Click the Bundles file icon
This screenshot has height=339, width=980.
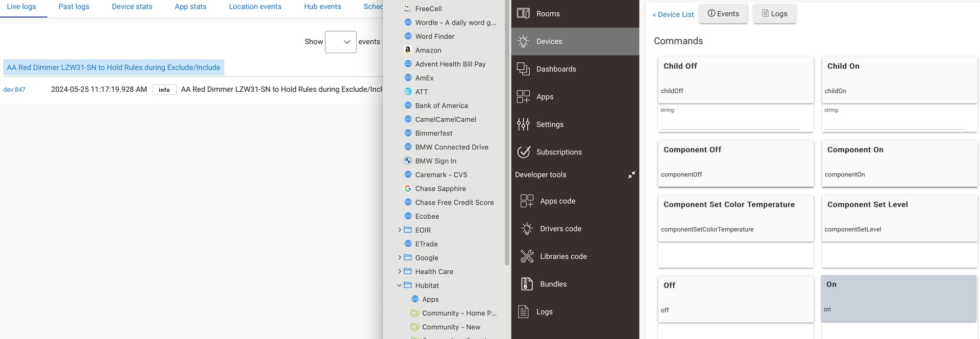(x=527, y=284)
